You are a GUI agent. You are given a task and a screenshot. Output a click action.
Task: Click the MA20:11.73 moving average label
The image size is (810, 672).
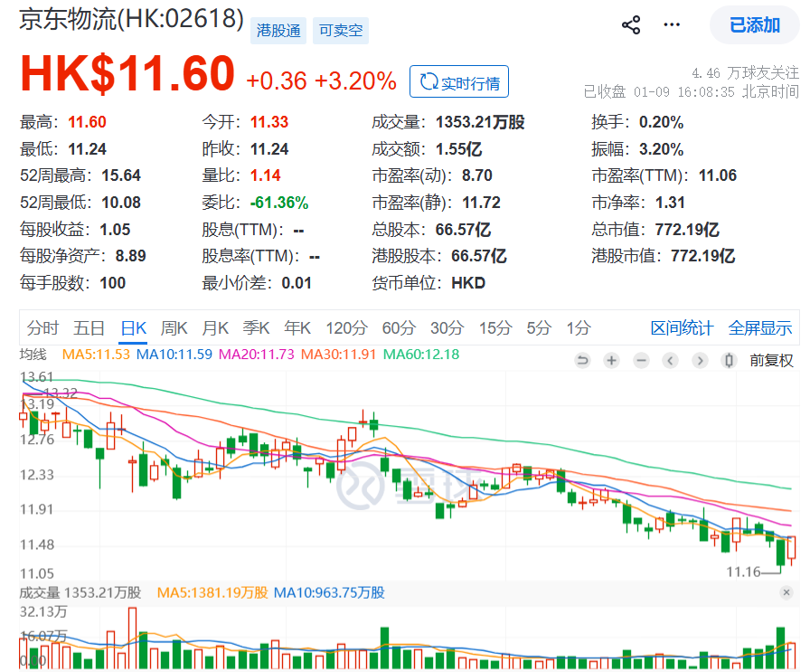(256, 355)
